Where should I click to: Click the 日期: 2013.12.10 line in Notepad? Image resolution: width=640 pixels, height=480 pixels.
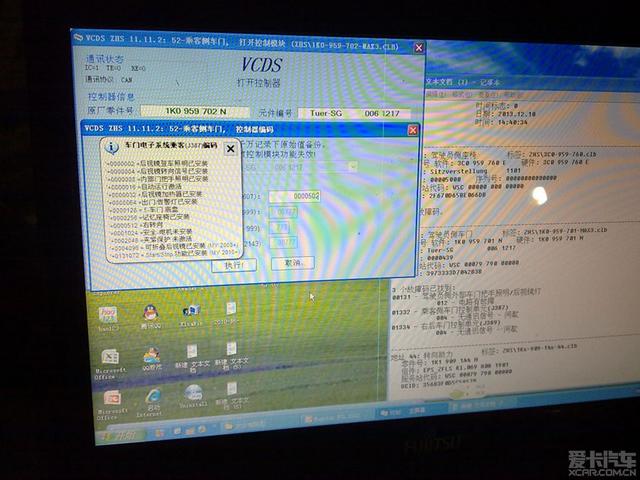click(505, 114)
